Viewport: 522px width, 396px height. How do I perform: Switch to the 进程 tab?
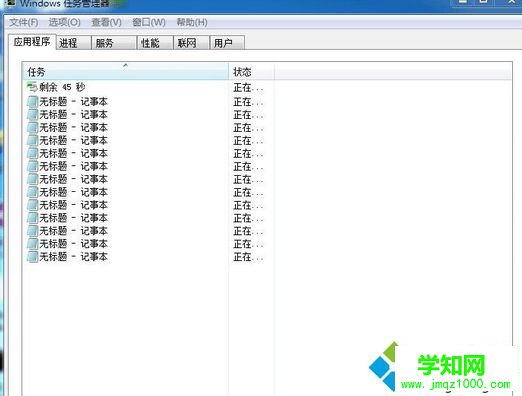tap(73, 43)
